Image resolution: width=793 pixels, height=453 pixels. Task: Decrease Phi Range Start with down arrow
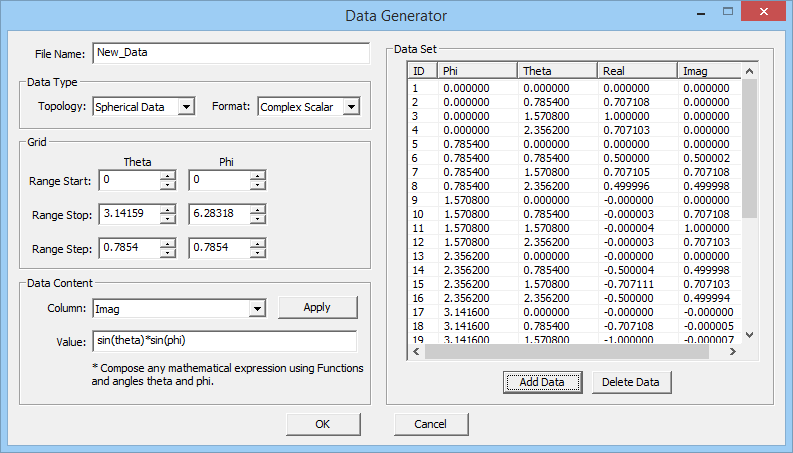click(258, 186)
